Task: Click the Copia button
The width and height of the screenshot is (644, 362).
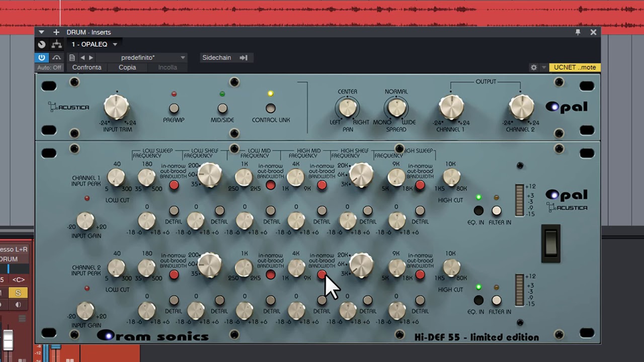Action: tap(127, 67)
